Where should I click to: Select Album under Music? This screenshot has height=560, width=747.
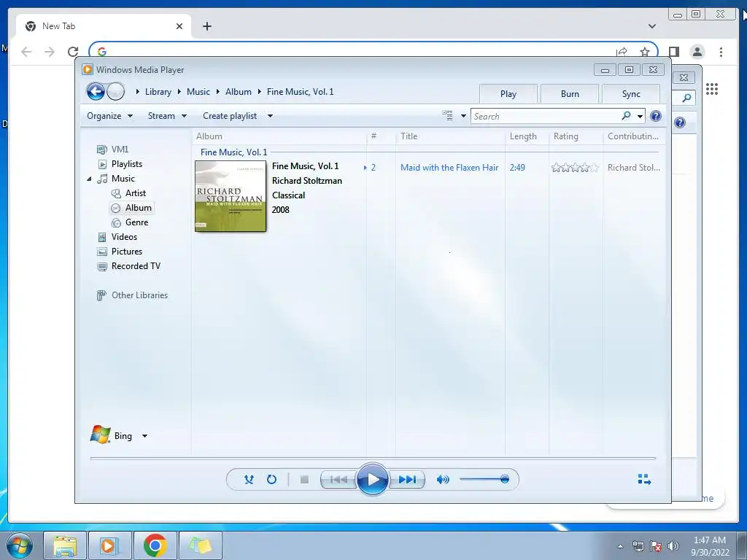coord(138,208)
